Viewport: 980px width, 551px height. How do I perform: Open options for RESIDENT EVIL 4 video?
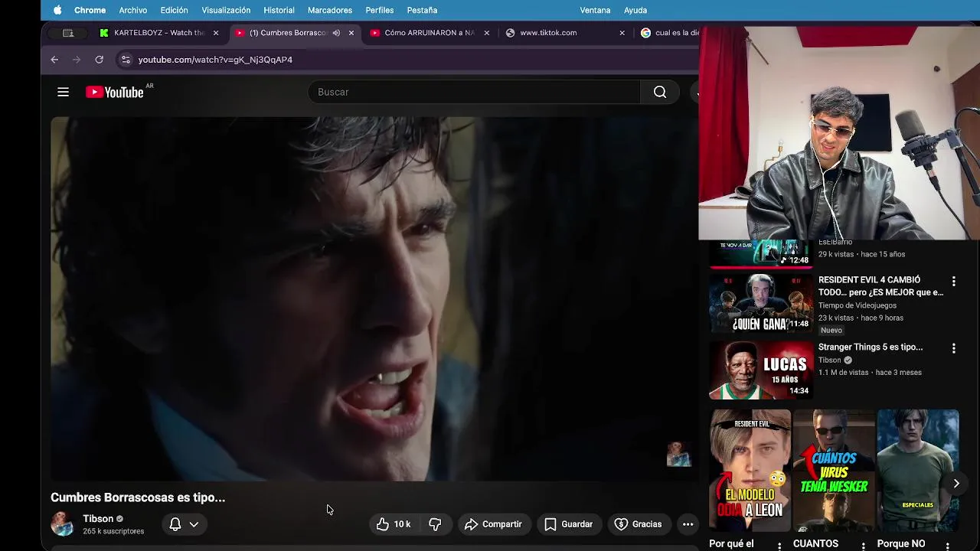953,282
